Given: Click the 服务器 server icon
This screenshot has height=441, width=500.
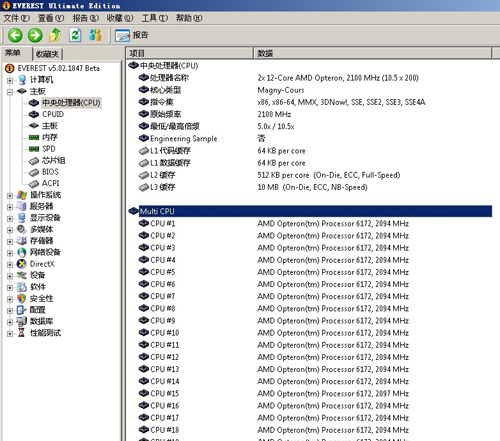Looking at the screenshot, I should [22, 206].
